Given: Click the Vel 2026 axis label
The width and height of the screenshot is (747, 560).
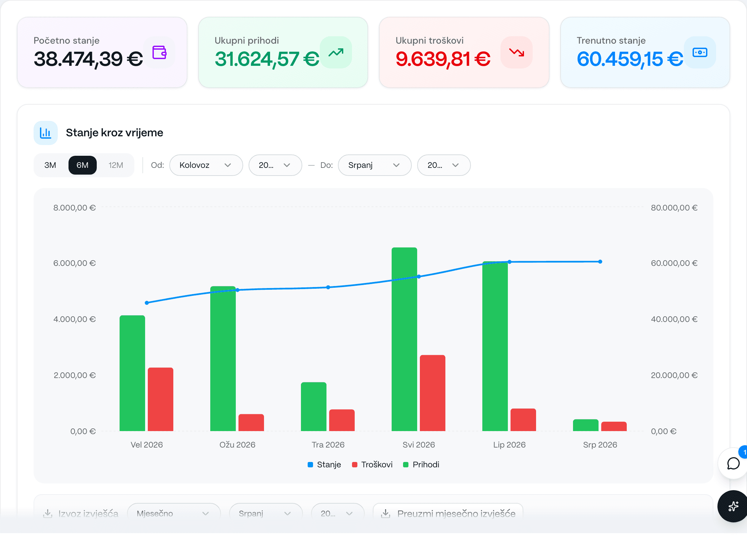Looking at the screenshot, I should coord(147,445).
